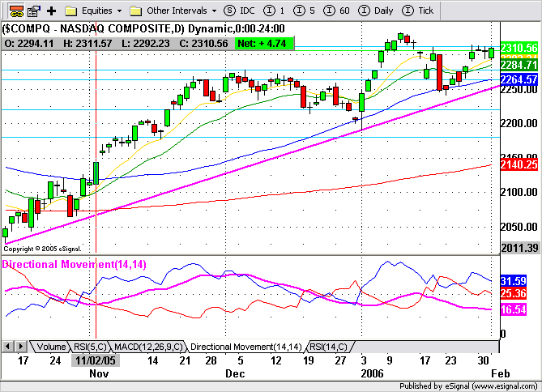Click the Published by eSignal footer text
Viewport: 542px width, 392px height.
point(468,386)
